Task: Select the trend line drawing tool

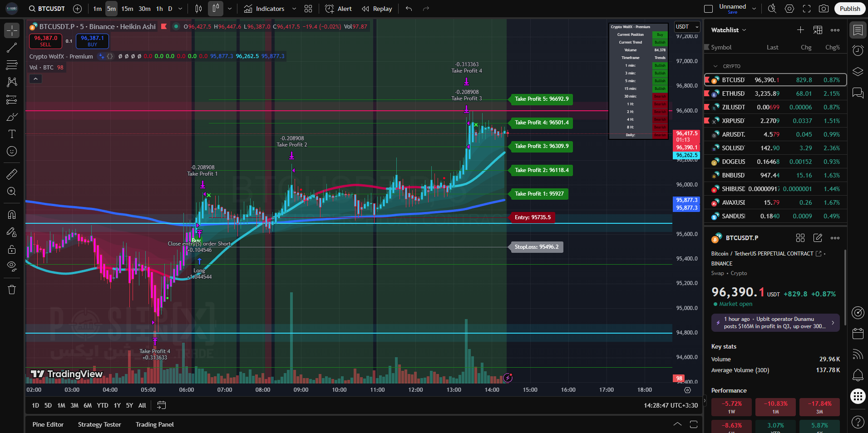Action: click(x=12, y=48)
